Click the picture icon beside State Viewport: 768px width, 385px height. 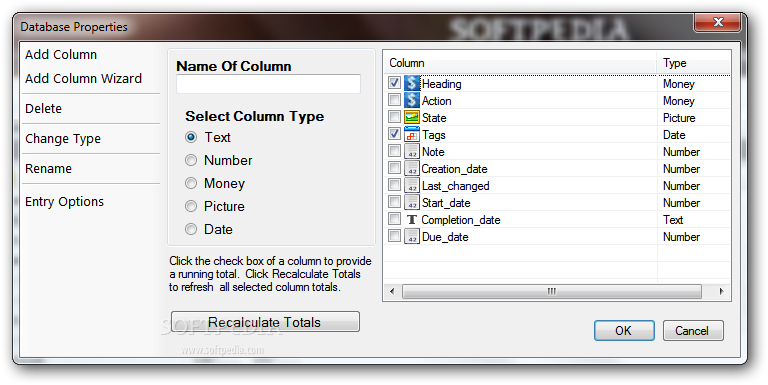tap(412, 118)
